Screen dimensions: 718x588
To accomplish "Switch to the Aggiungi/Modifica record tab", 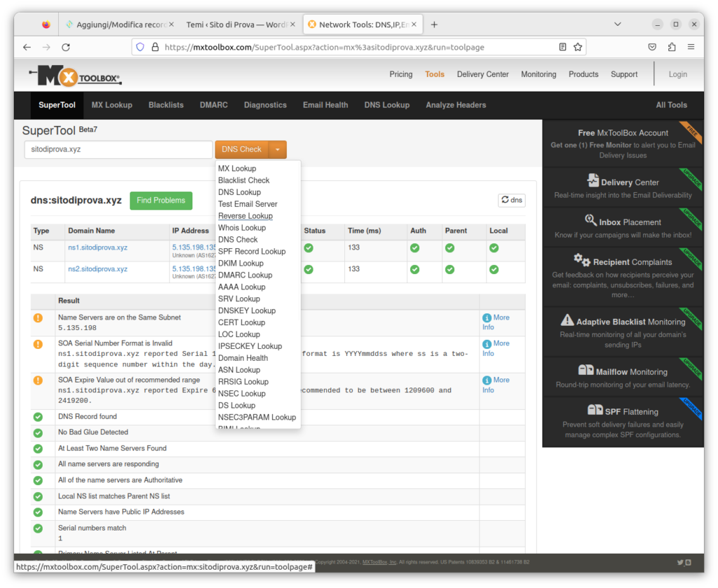I will click(119, 25).
